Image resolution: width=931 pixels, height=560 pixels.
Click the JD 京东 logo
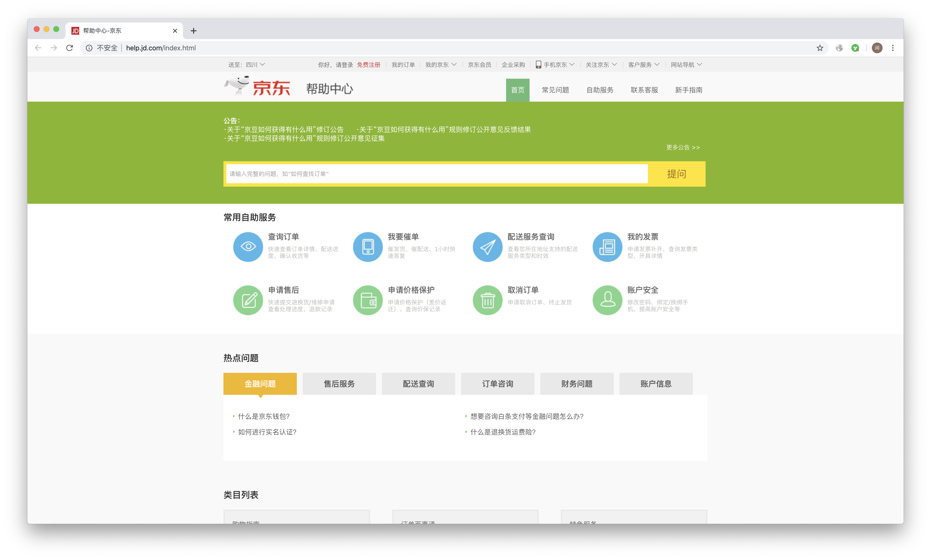(257, 86)
